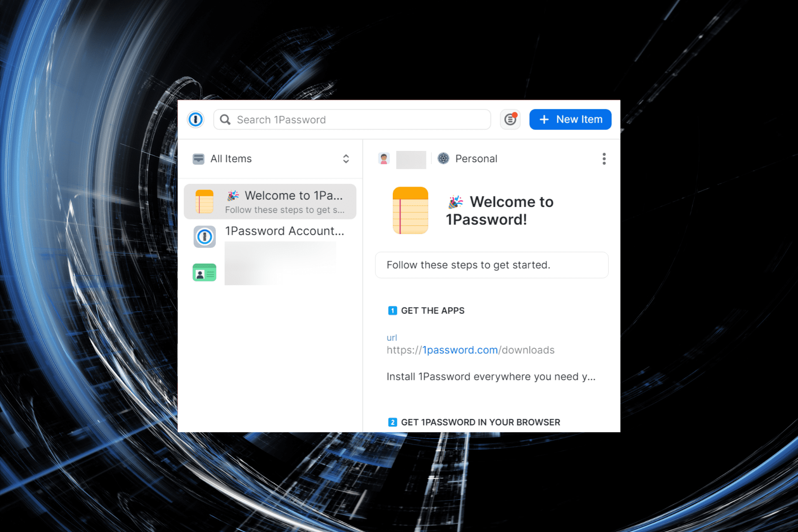Screen dimensions: 798x532
Task: Click the account avatar icon
Action: coord(384,159)
